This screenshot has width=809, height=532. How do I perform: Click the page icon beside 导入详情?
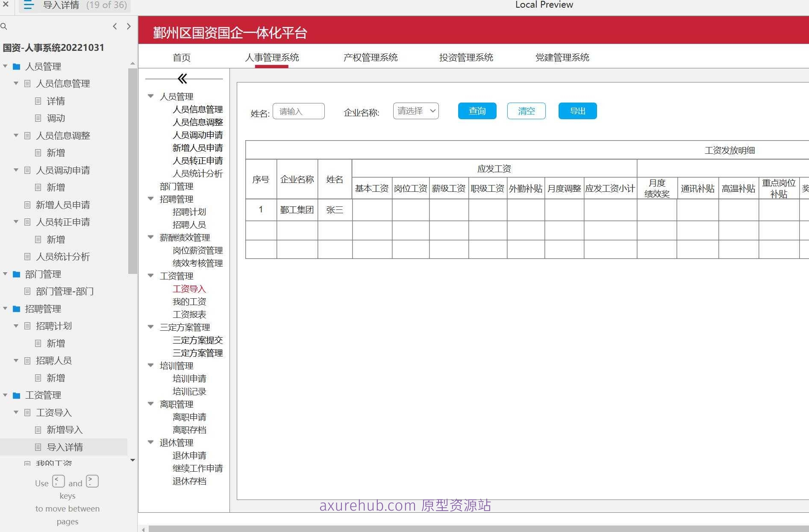click(x=38, y=447)
